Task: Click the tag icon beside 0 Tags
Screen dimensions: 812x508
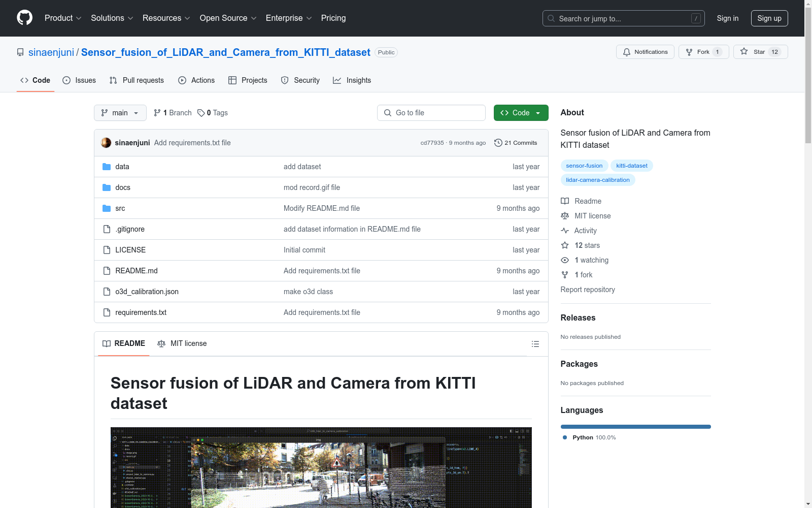Action: (201, 113)
